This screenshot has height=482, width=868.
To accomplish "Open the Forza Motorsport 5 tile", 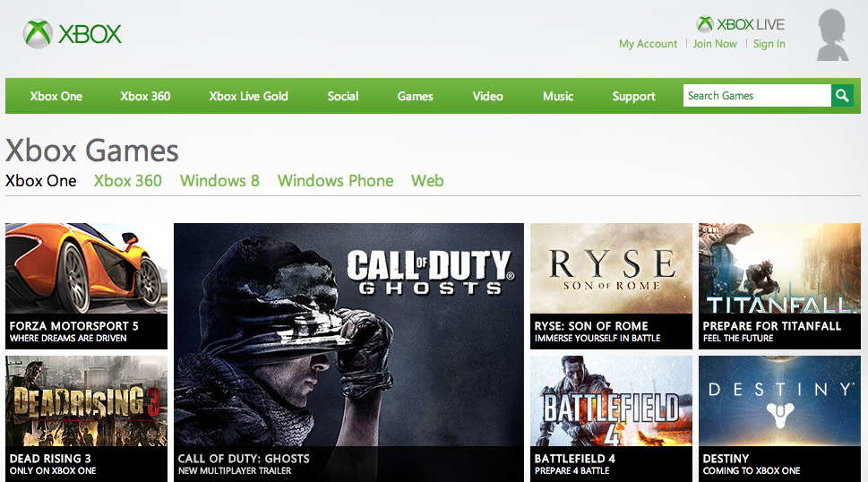I will [86, 285].
